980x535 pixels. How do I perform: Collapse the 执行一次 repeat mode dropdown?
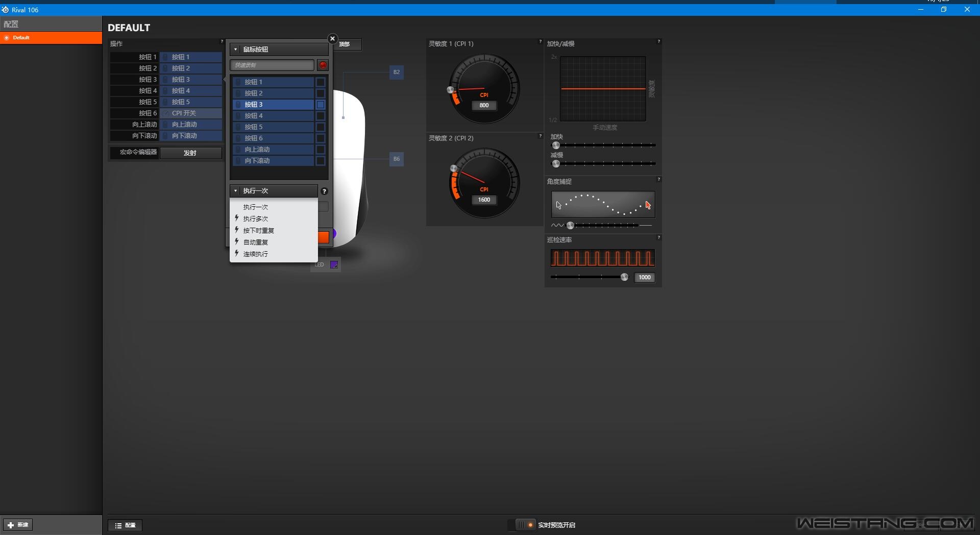pos(274,191)
